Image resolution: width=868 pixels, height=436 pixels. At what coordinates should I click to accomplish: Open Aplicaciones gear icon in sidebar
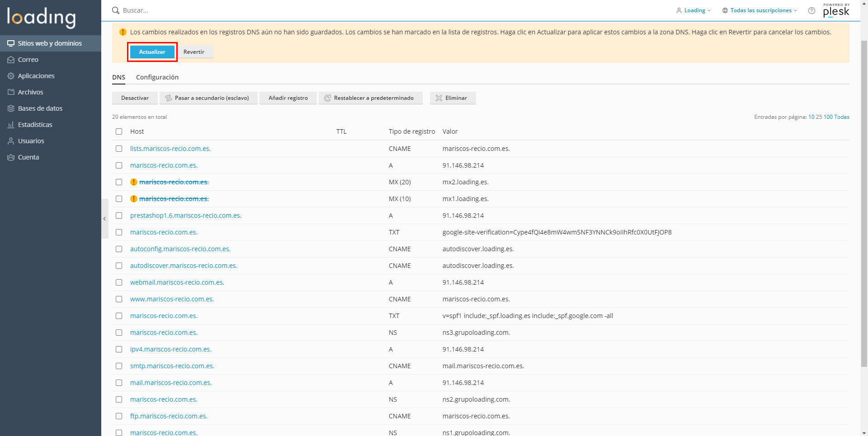click(11, 76)
